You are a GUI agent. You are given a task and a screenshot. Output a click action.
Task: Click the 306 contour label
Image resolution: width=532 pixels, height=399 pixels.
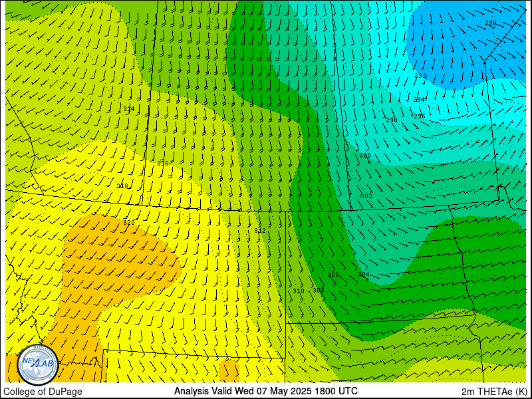point(333,275)
